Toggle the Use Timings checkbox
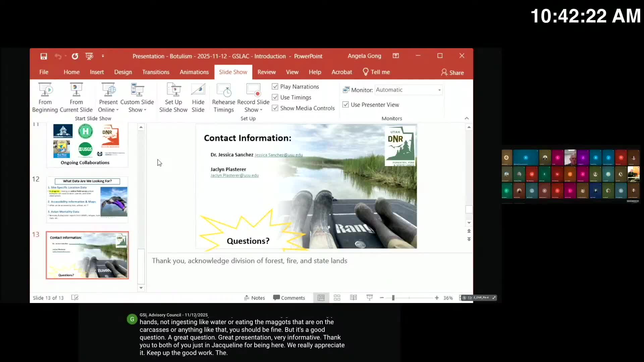This screenshot has height=362, width=644. point(275,97)
